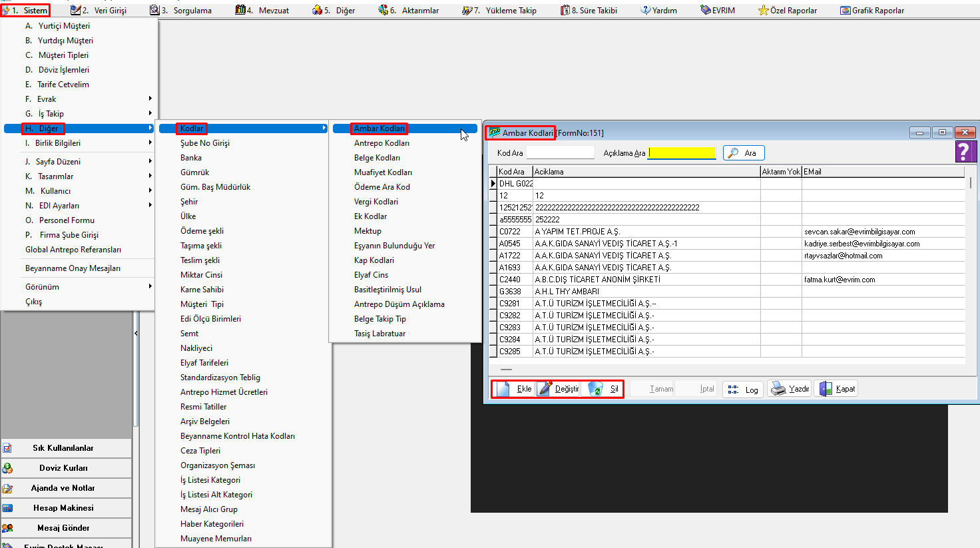Select the row with code C0722
980x548 pixels.
click(x=726, y=231)
